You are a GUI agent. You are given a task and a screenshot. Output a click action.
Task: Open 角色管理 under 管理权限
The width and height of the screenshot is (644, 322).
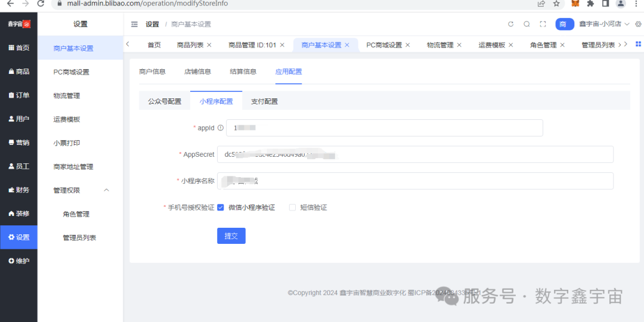[x=80, y=214]
